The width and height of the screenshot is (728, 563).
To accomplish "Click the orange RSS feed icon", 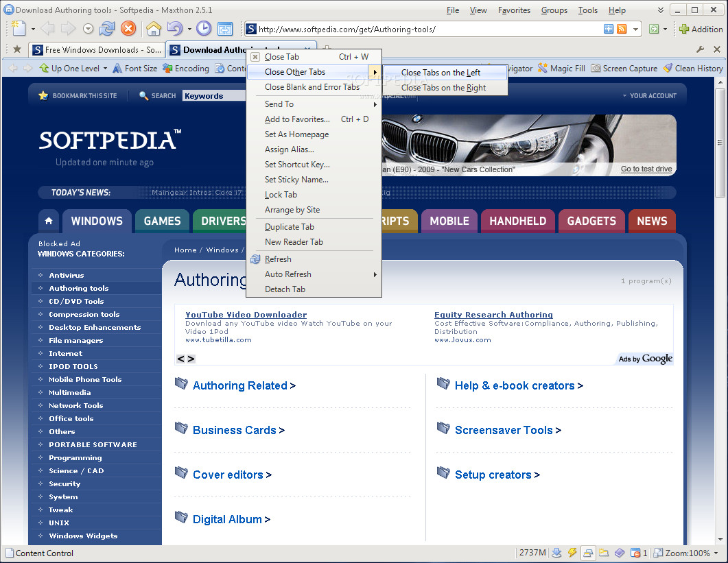I will 622,29.
